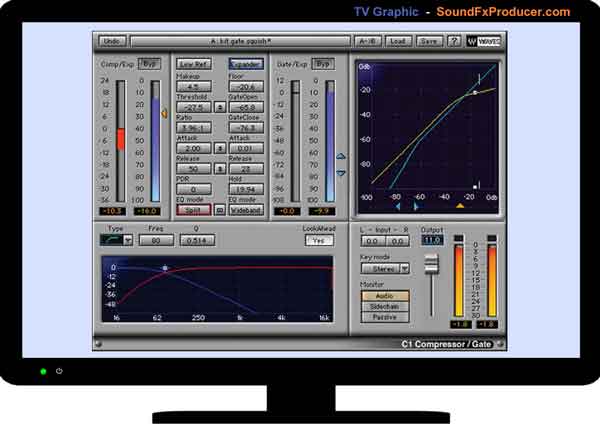
Task: Set Monitor to Audio
Action: point(385,296)
